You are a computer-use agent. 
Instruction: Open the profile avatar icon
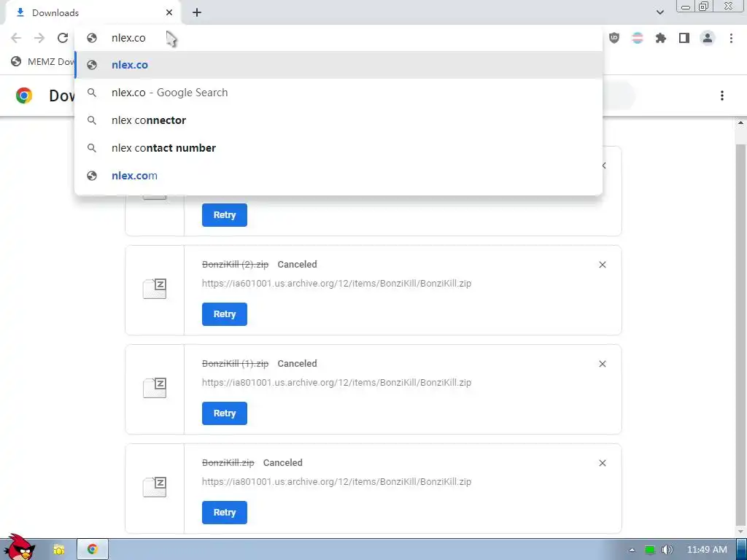[708, 38]
